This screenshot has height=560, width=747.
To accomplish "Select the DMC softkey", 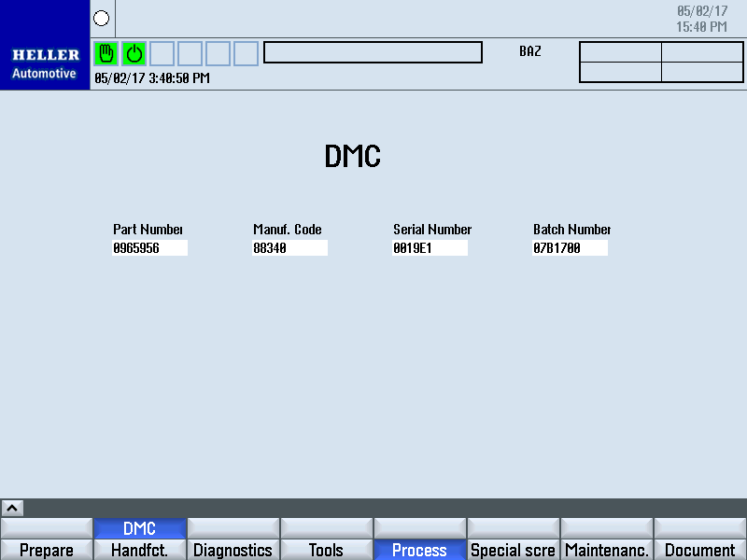I will (x=139, y=528).
